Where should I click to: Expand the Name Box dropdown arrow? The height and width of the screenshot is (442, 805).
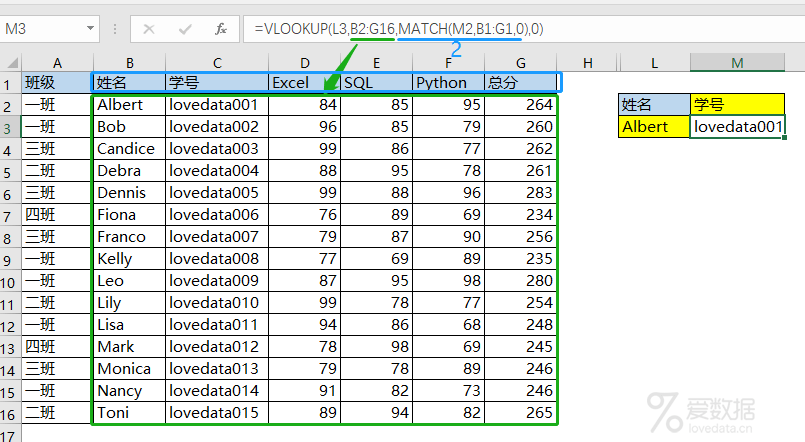[90, 28]
